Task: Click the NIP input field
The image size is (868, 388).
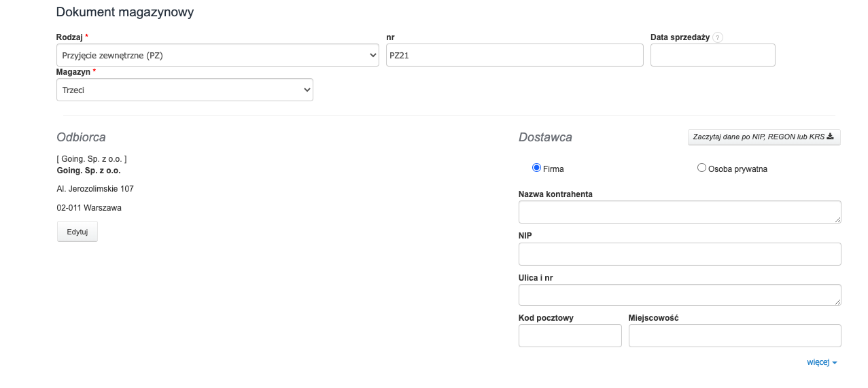Action: (680, 254)
